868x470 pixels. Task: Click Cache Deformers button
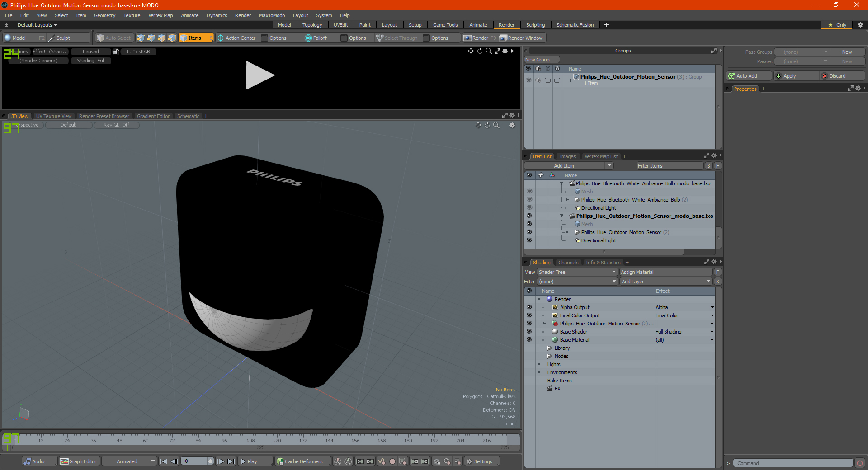[302, 461]
